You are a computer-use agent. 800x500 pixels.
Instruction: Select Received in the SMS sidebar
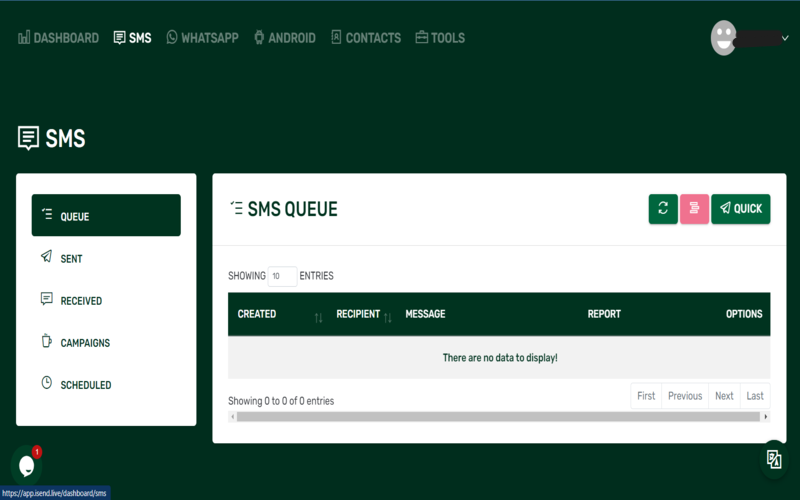(80, 300)
